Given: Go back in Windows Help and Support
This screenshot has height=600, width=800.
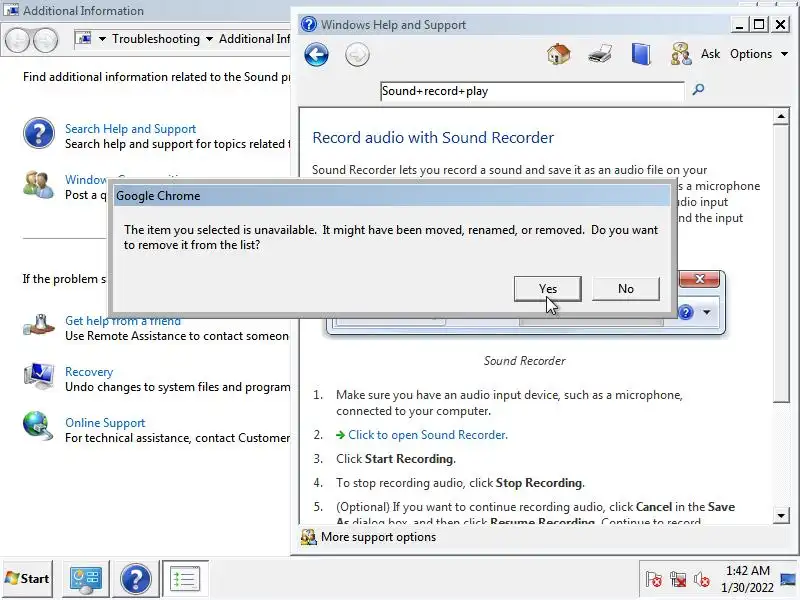Looking at the screenshot, I should (316, 55).
